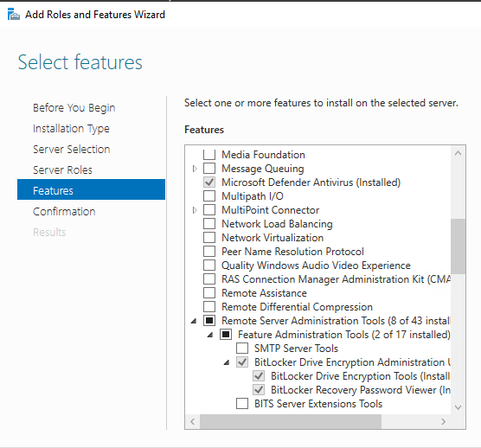Click BitLocker Recovery Password Viewer checkbox
This screenshot has height=448, width=481.
(259, 390)
